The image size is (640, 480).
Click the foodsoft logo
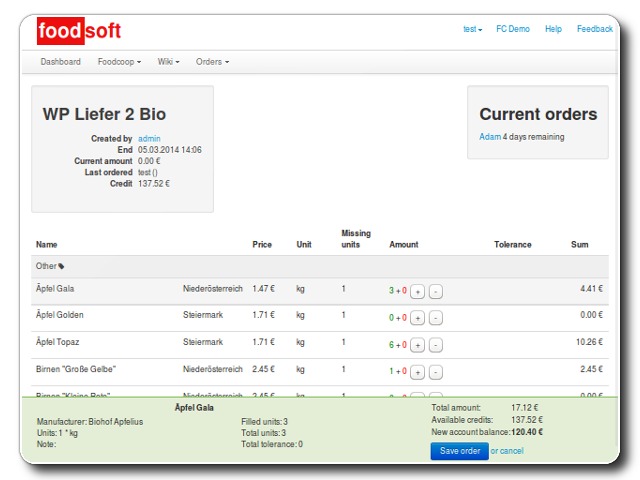[79, 31]
